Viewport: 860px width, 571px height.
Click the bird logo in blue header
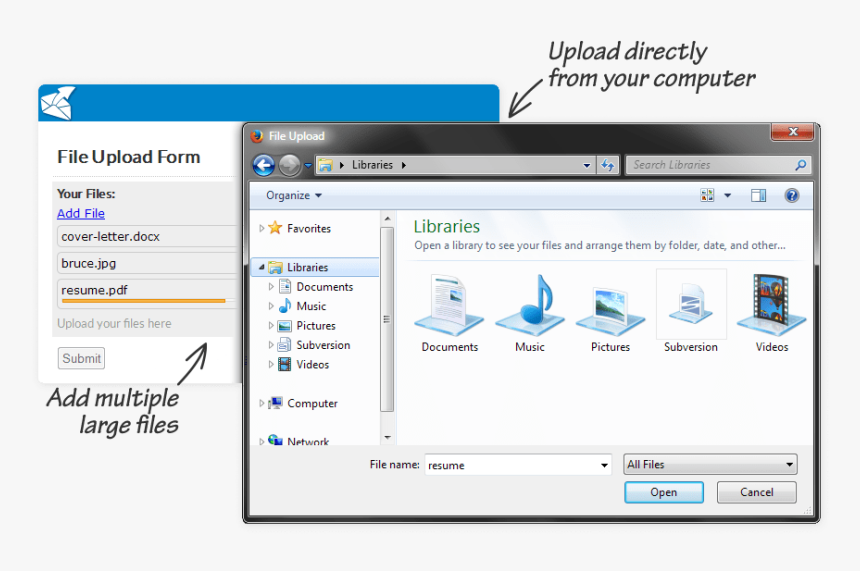58,103
